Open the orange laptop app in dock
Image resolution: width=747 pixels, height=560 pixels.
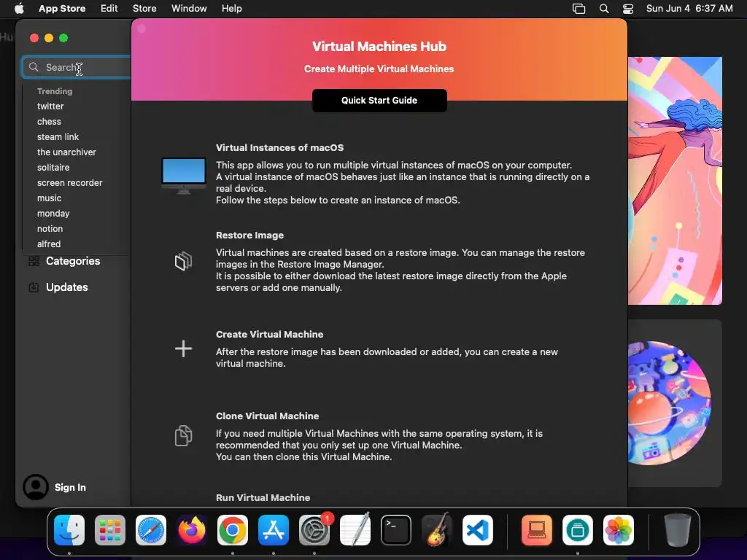(537, 530)
